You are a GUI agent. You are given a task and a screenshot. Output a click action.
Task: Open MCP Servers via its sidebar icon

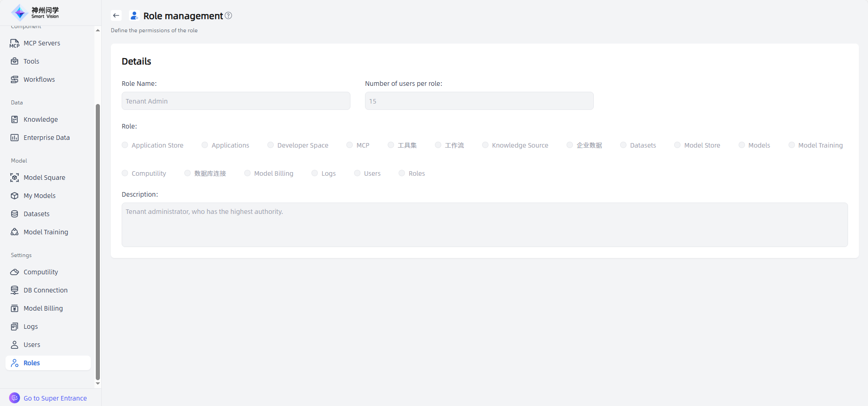tap(15, 43)
